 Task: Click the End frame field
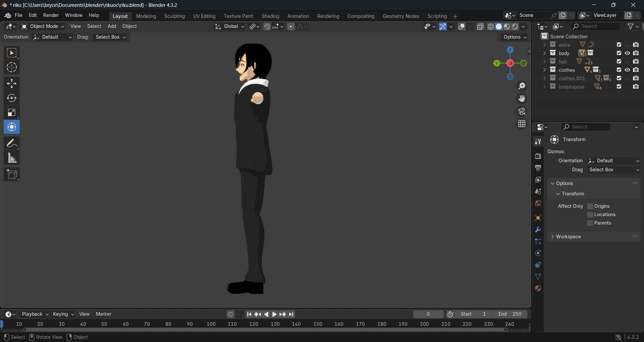[510, 314]
